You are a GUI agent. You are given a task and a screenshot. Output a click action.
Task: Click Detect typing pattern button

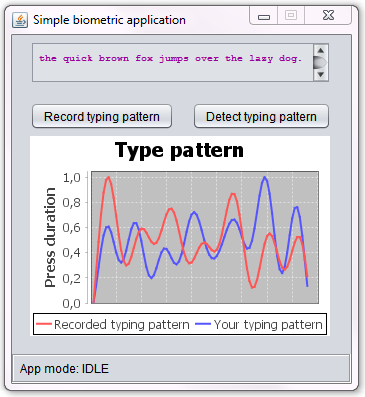point(261,116)
